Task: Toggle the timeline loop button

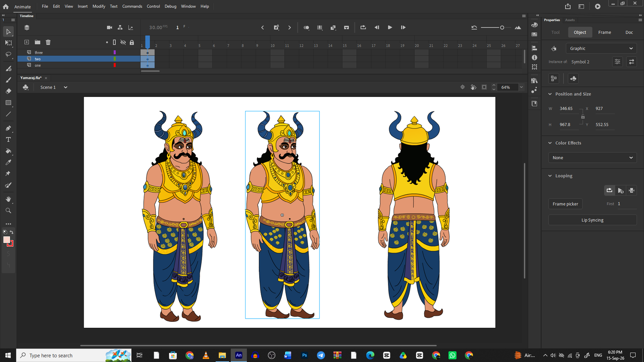Action: [x=363, y=27]
